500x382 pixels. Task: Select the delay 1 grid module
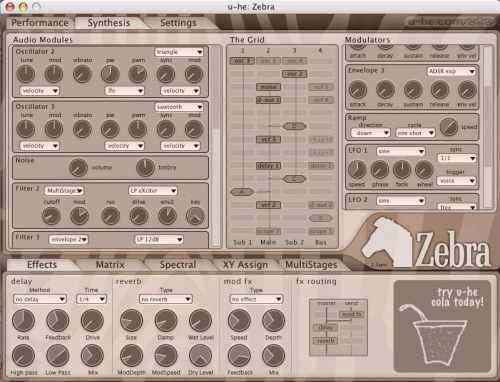point(268,166)
